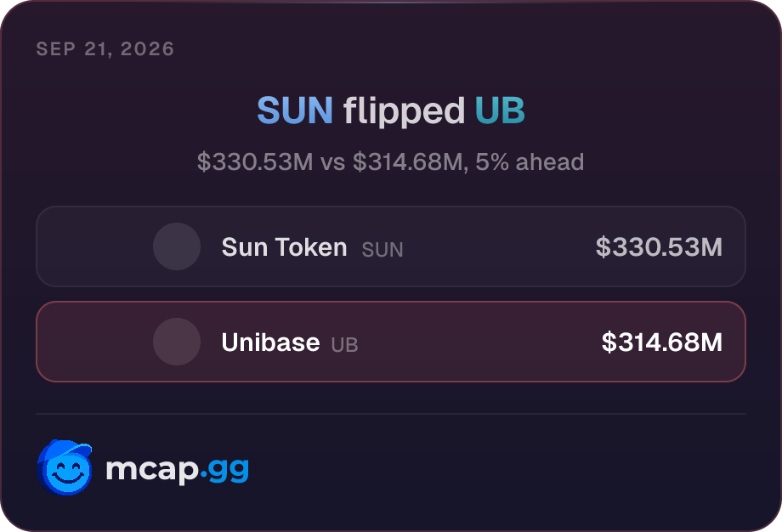This screenshot has width=782, height=532.
Task: Click the teal UB ticker in headline
Action: (500, 110)
